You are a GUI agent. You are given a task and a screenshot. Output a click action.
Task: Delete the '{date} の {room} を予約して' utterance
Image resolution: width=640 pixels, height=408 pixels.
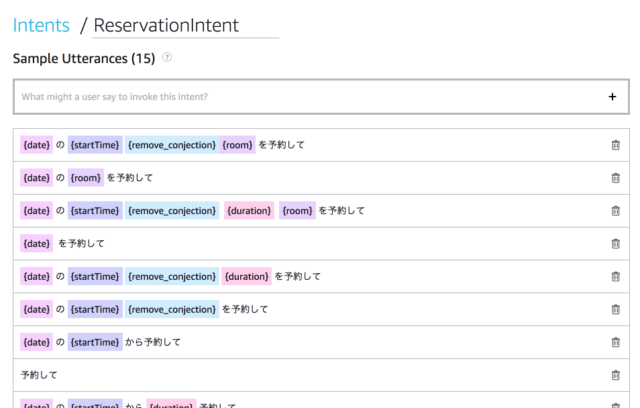(616, 178)
